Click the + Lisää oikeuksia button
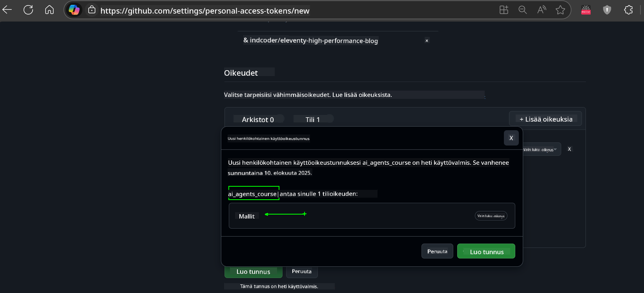Screen dimensions: 644x293 point(545,119)
